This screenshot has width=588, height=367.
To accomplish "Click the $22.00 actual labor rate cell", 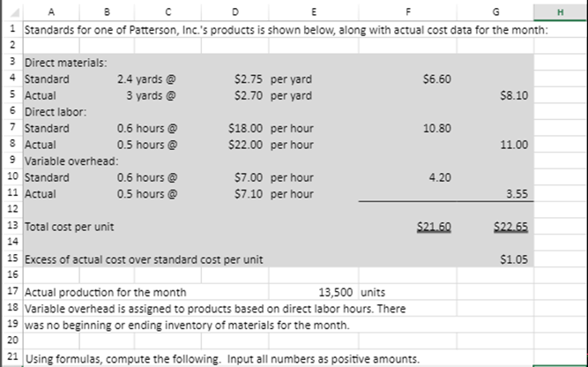I will click(x=234, y=145).
